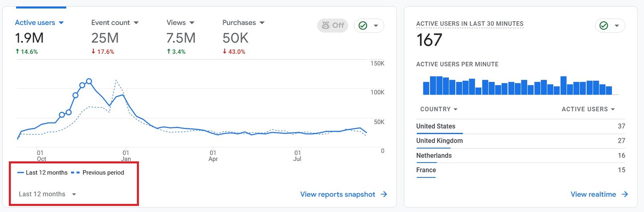The height and width of the screenshot is (212, 644).
Task: Click the France count 15
Action: pos(621,170)
